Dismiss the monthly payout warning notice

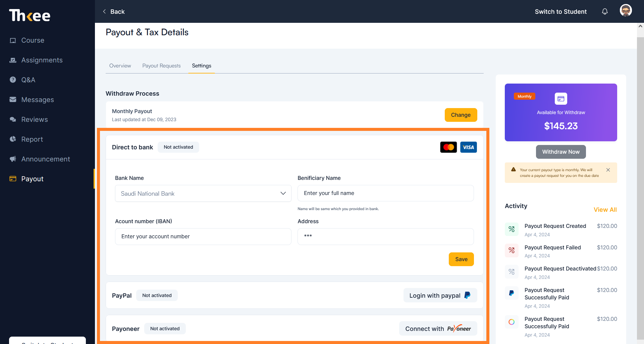click(x=608, y=170)
